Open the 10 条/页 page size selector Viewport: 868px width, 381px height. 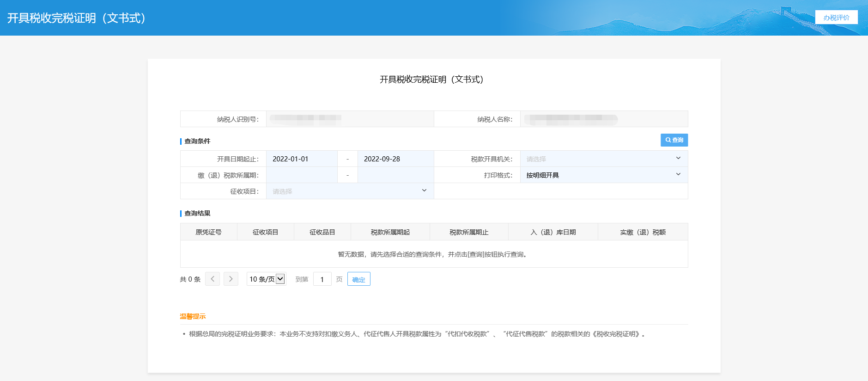267,279
